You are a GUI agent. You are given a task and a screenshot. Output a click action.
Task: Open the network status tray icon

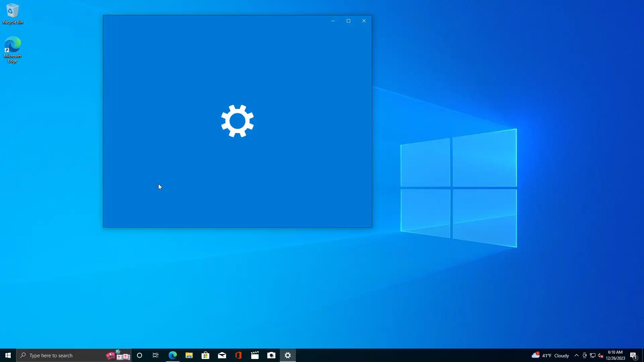coord(592,355)
